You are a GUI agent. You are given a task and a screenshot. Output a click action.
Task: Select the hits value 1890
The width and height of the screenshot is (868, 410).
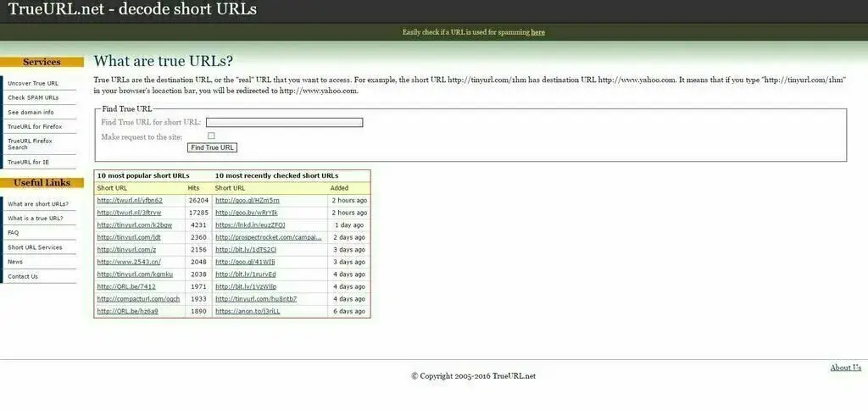click(x=198, y=312)
